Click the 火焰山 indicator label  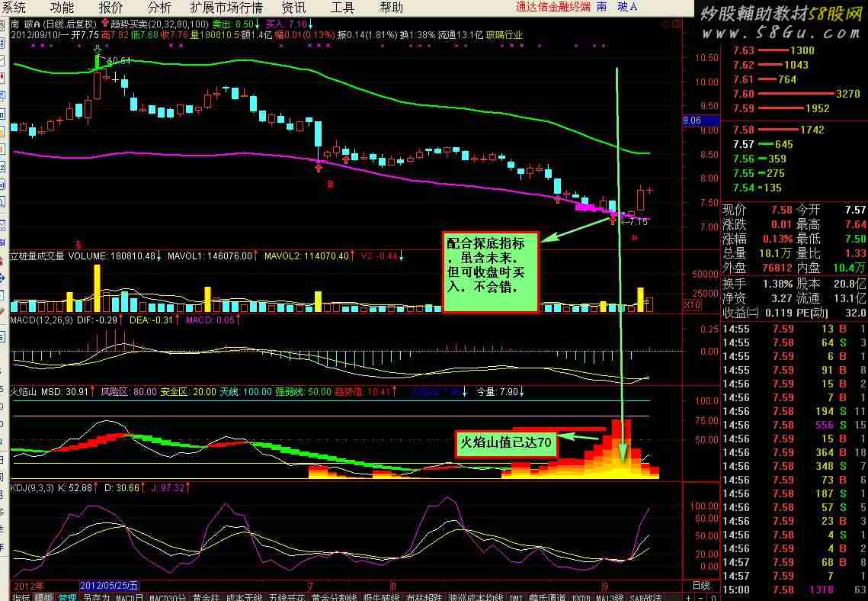(24, 391)
